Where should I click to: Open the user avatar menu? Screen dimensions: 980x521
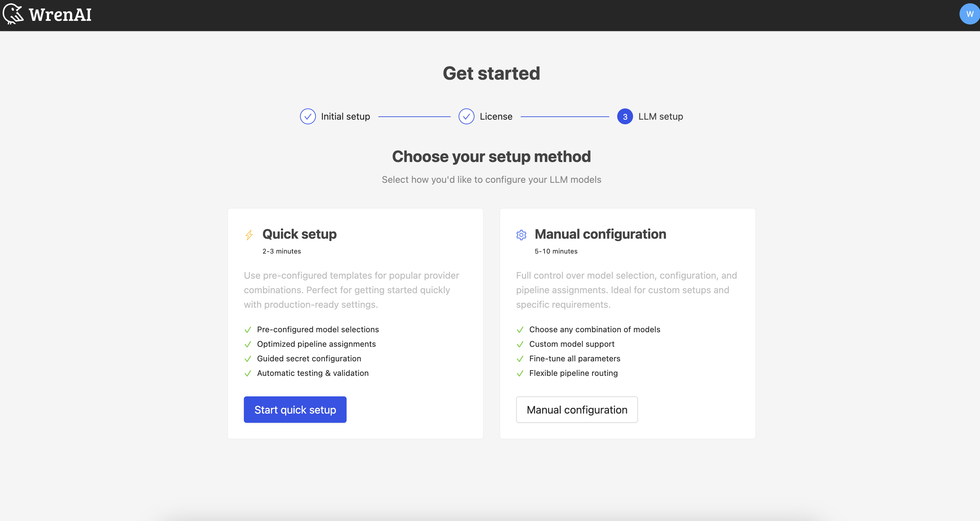969,15
